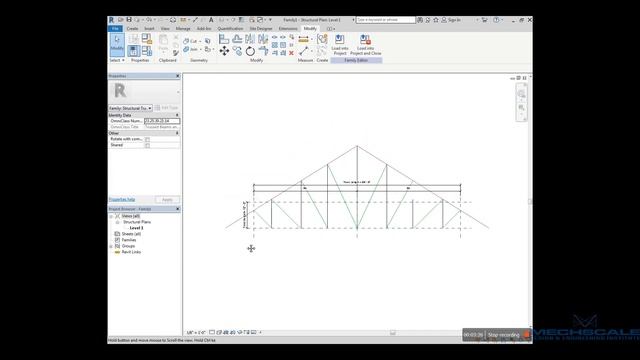This screenshot has width=640, height=360.
Task: Collapse the Other properties section
Action: point(177,133)
